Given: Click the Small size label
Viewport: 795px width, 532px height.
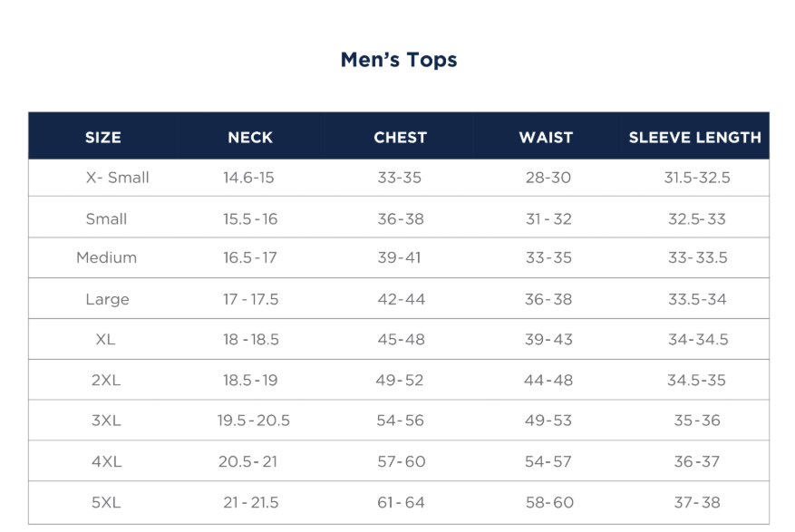Looking at the screenshot, I should point(106,219).
